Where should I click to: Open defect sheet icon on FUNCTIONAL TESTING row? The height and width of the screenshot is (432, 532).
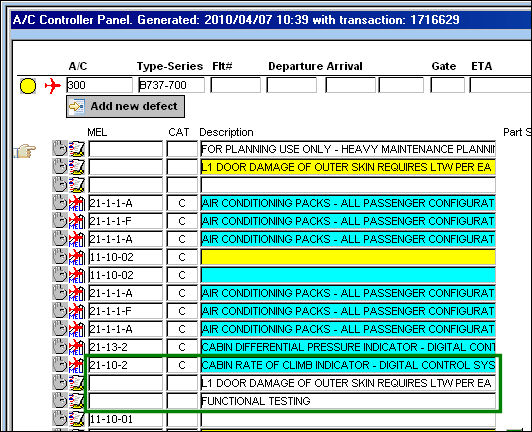tap(77, 400)
